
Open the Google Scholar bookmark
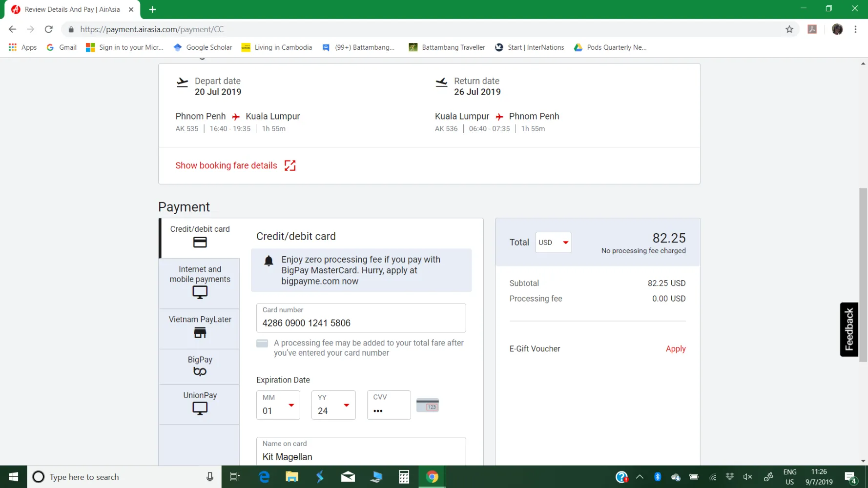[x=203, y=47]
